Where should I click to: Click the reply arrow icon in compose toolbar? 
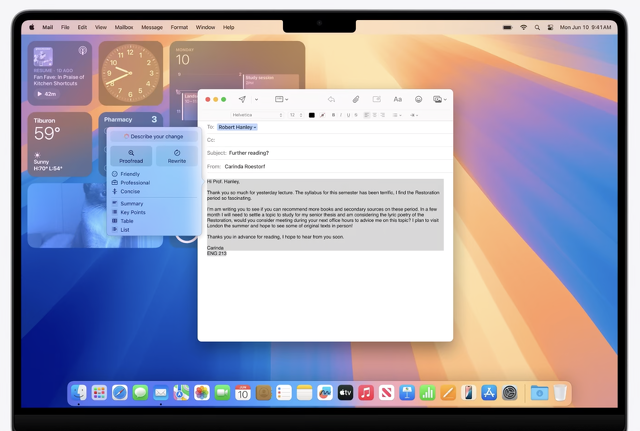(331, 99)
